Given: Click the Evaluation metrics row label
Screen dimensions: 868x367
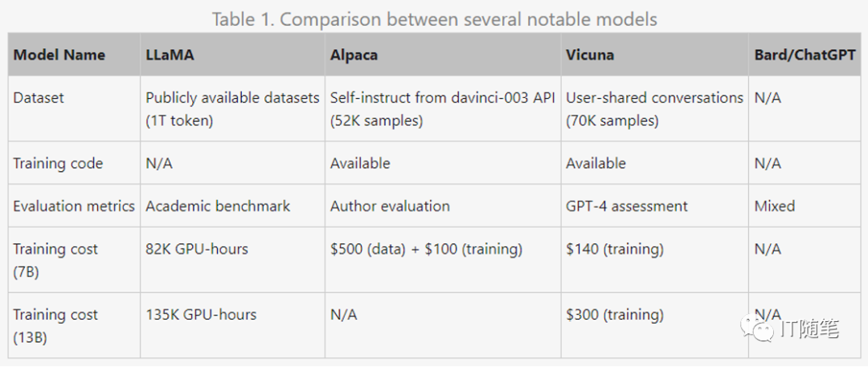Looking at the screenshot, I should coord(74,206).
